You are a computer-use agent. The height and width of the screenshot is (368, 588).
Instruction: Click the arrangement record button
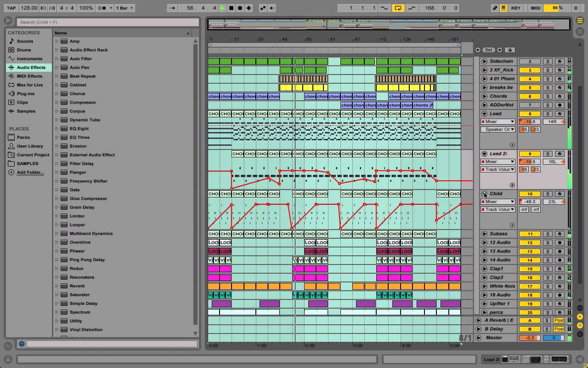240,8
